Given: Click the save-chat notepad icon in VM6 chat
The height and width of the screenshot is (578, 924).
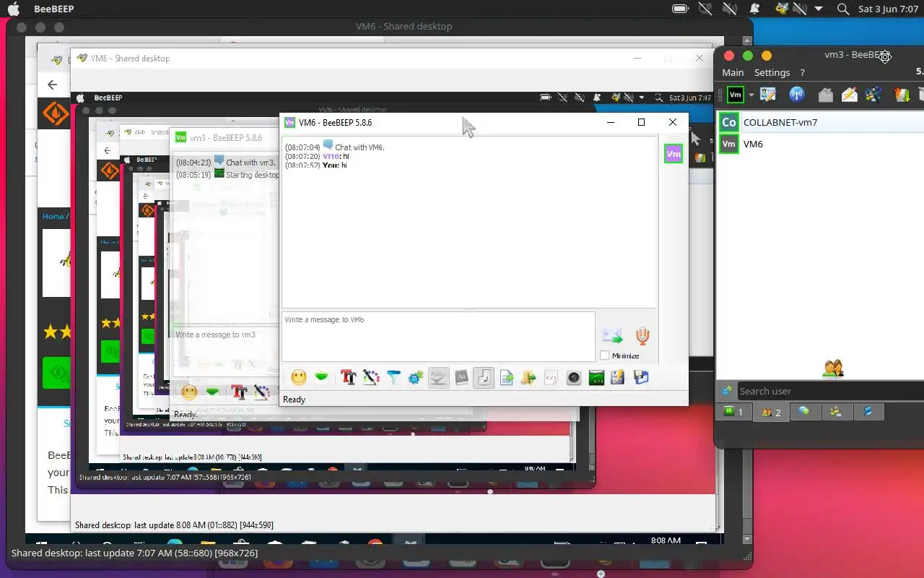Looking at the screenshot, I should (618, 377).
